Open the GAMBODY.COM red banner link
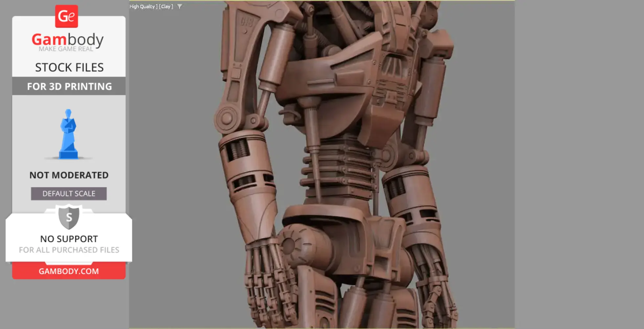The image size is (644, 329). click(69, 271)
